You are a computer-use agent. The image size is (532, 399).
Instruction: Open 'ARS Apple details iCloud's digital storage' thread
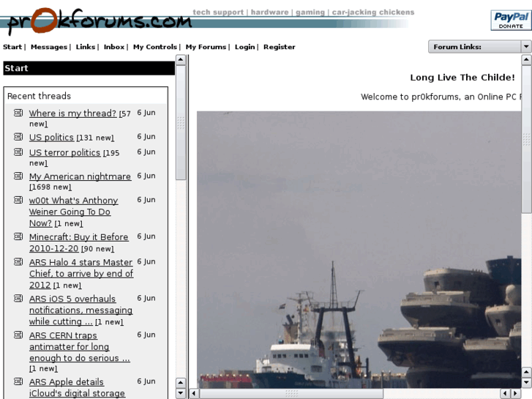(77, 387)
